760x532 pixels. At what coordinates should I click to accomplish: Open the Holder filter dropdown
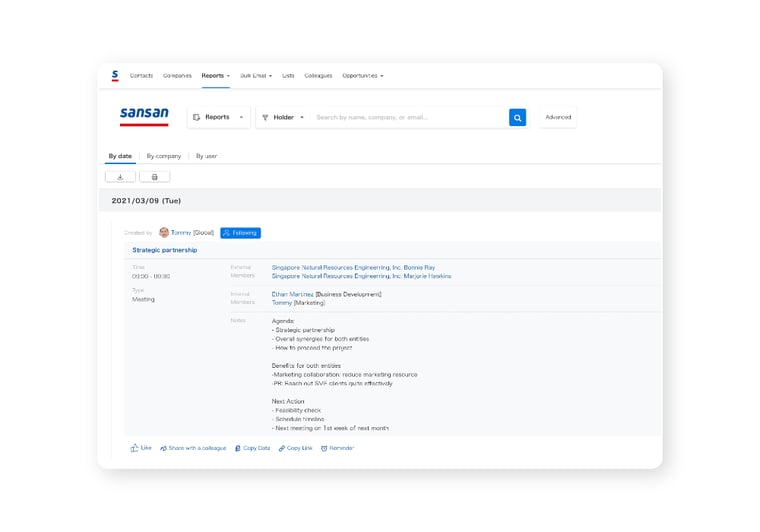tap(284, 117)
